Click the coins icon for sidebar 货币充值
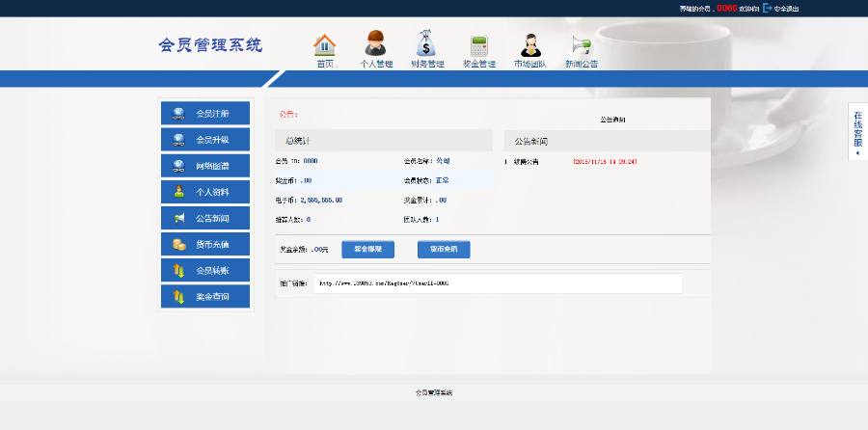Viewport: 868px width, 430px height. 178,244
